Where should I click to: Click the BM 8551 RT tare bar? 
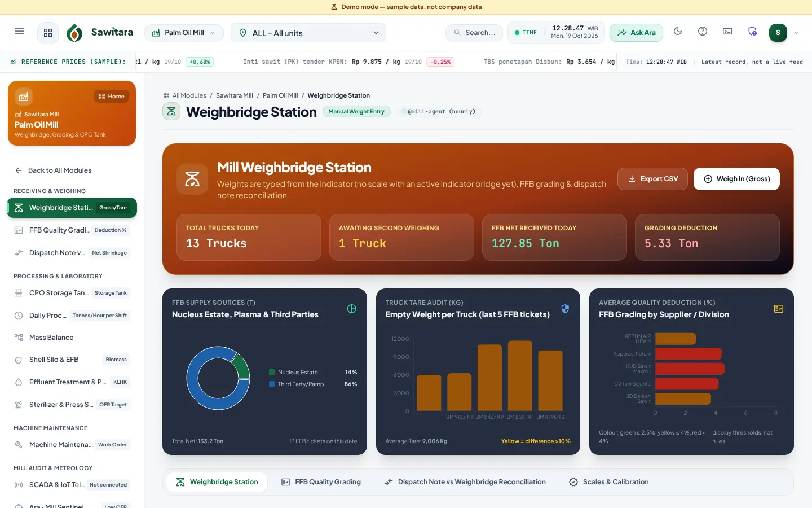point(520,375)
